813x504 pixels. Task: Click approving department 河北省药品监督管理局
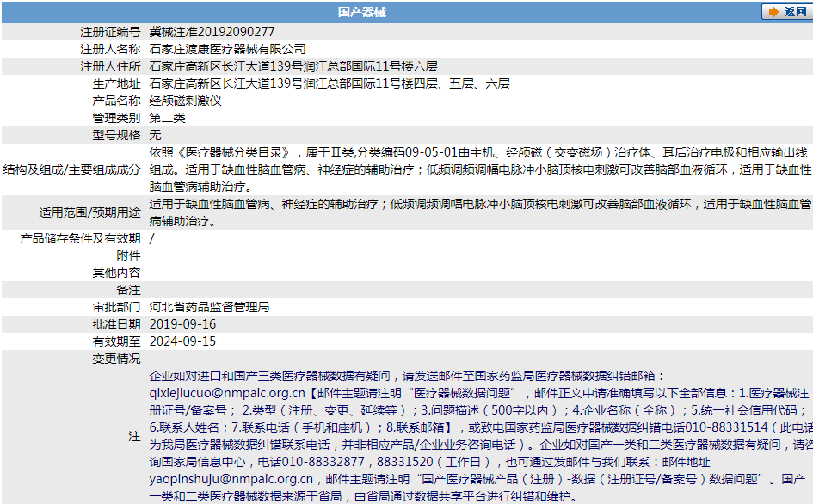[209, 307]
